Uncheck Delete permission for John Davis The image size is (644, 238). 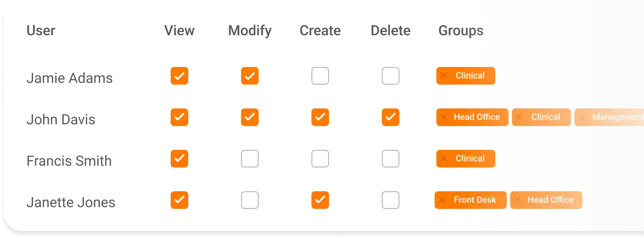click(x=391, y=117)
